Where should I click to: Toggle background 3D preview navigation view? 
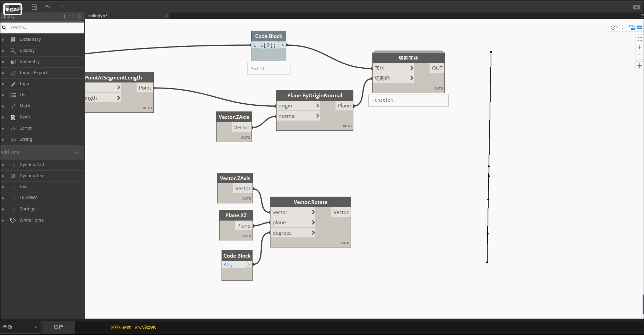[x=617, y=27]
